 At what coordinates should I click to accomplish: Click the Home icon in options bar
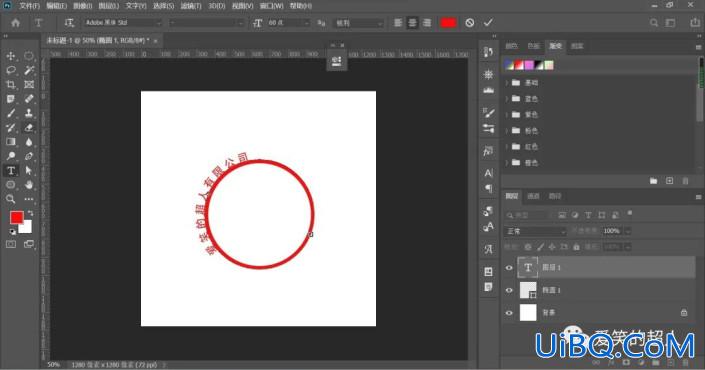(x=16, y=23)
